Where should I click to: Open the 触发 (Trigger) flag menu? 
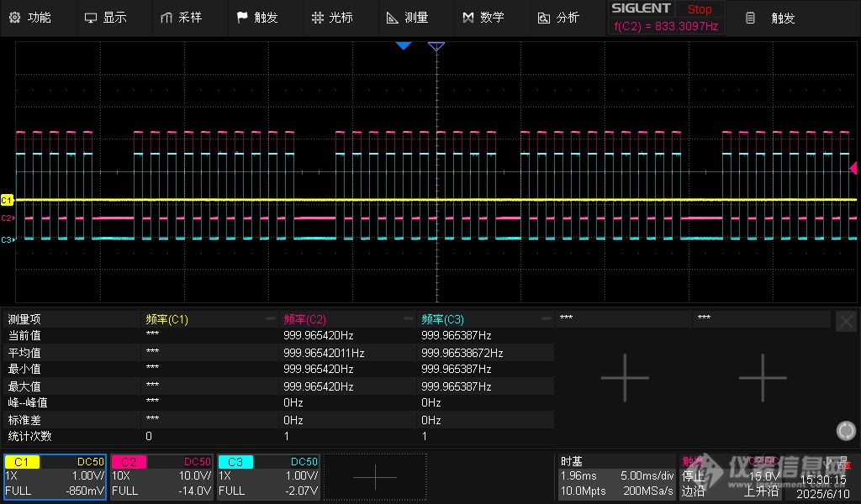click(257, 18)
